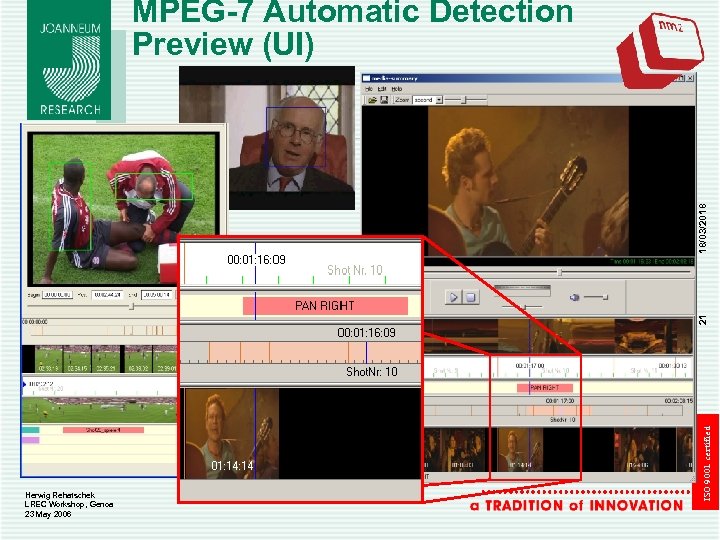Click the Play button under the guitar video
The height and width of the screenshot is (540, 720).
[x=453, y=297]
